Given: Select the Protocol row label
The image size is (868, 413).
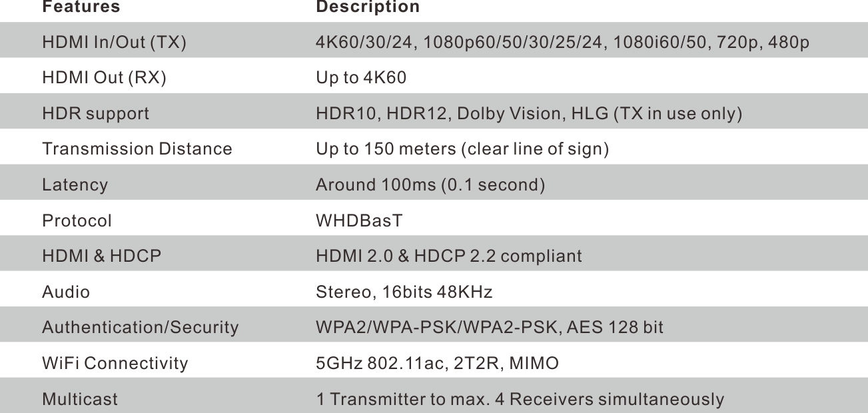Looking at the screenshot, I should tap(77, 220).
